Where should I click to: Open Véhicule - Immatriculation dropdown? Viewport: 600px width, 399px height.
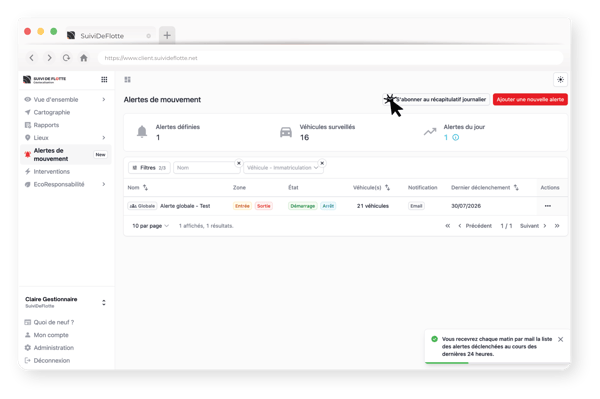(283, 168)
